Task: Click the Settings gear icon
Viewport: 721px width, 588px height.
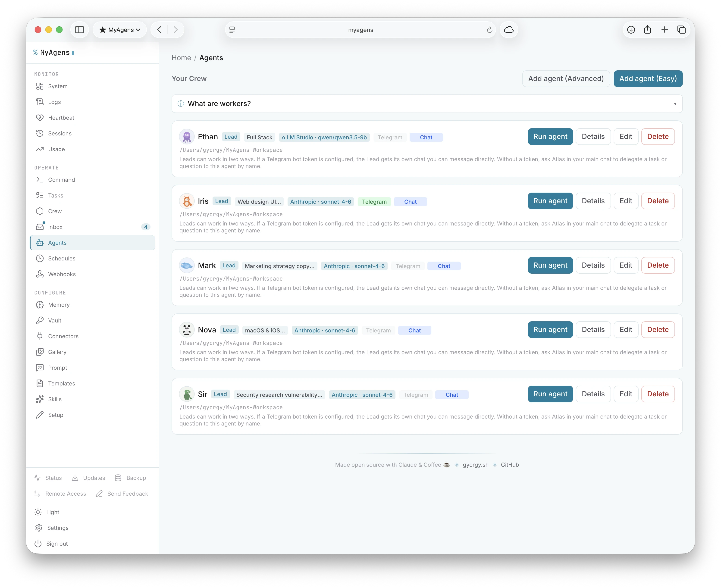Action: (x=39, y=528)
